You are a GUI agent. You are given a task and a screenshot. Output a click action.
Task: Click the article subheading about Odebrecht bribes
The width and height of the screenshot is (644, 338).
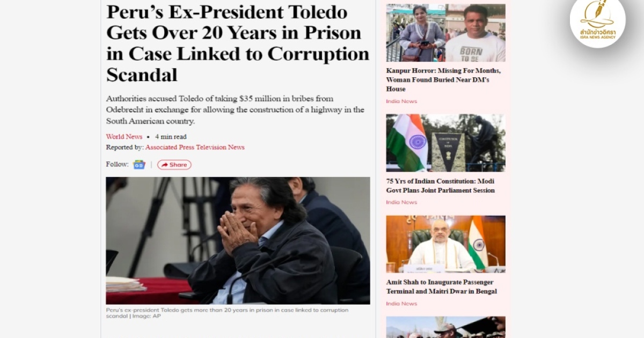point(235,110)
